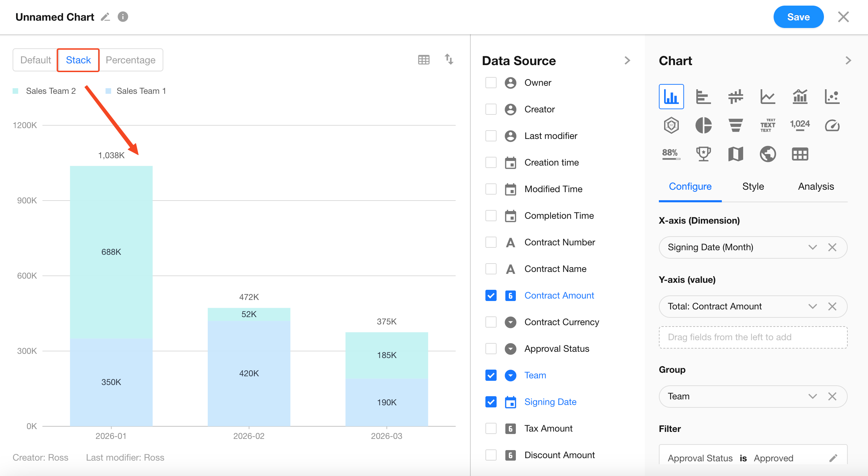Enable the Tax Amount field checkbox
Viewport: 868px width, 476px height.
(x=491, y=428)
